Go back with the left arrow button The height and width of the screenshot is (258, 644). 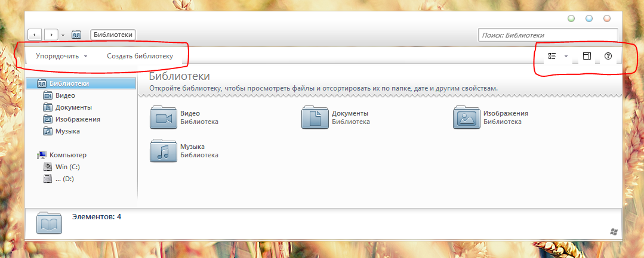[35, 35]
